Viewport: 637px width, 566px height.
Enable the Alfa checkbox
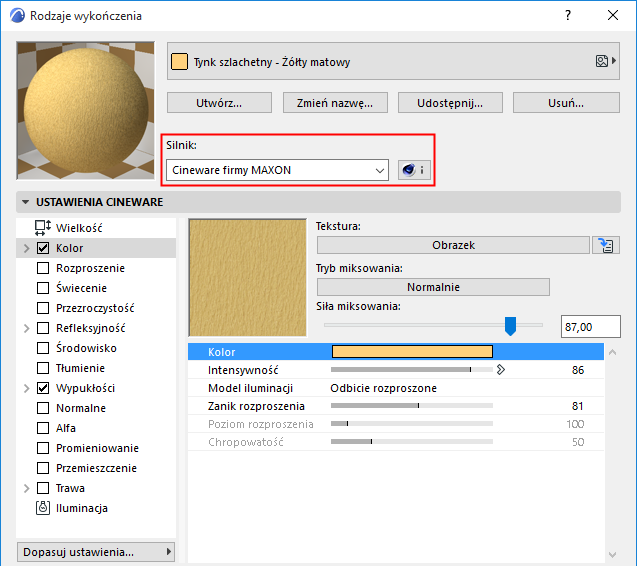point(43,428)
